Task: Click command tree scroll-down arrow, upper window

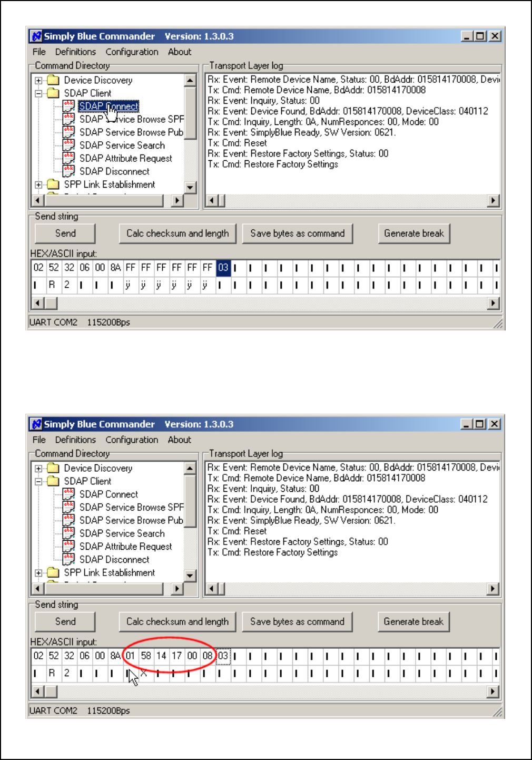Action: [x=190, y=188]
